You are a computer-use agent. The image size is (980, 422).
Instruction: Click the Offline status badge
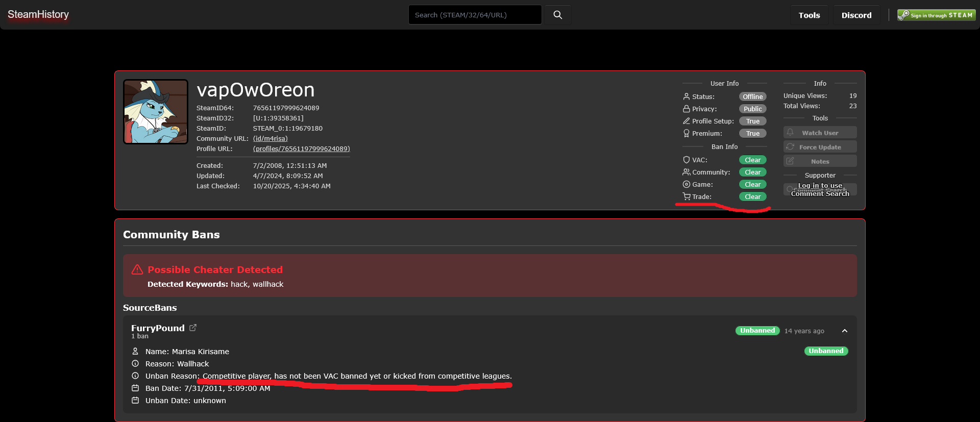coord(753,96)
